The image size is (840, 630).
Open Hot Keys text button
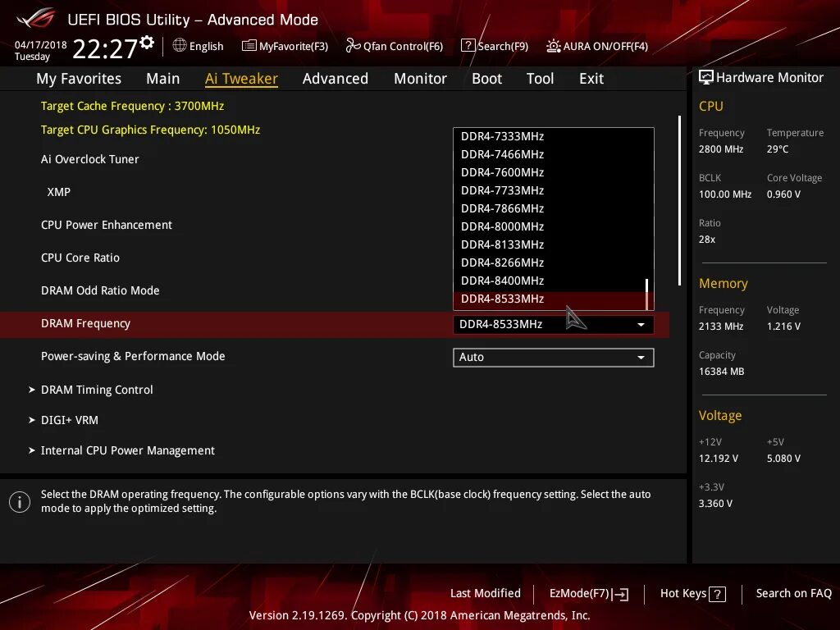[x=683, y=594]
